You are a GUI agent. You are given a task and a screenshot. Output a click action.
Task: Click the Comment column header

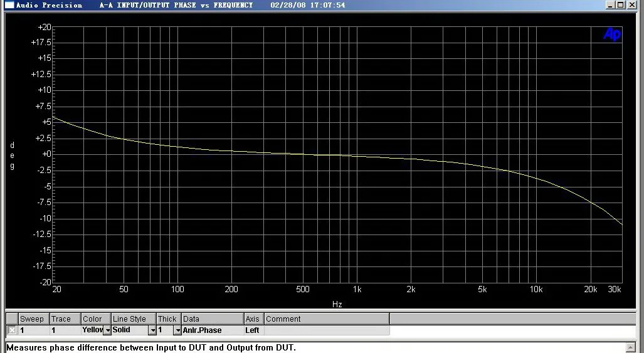[x=327, y=319]
